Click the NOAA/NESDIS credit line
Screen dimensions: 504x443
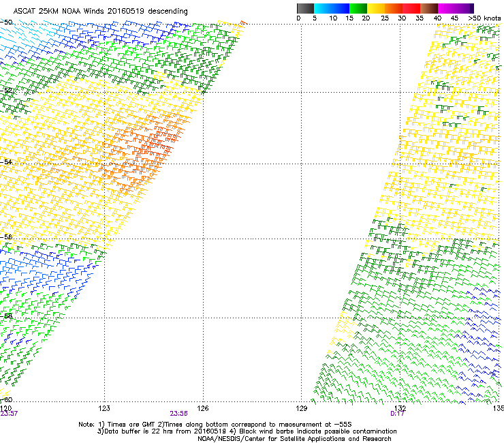tap(294, 439)
